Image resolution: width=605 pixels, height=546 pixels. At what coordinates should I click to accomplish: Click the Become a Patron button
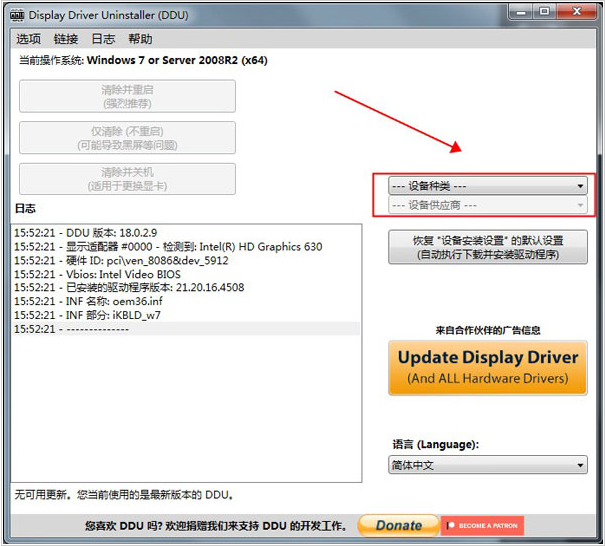click(482, 526)
